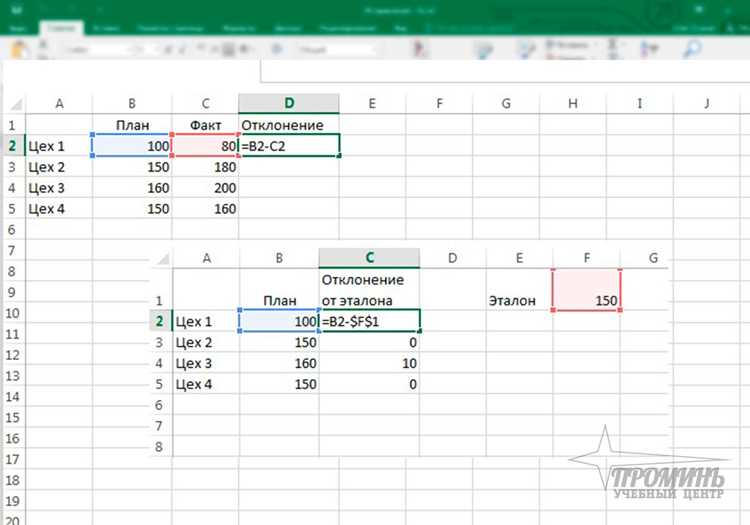Select the cell showing formula =B2-C2
This screenshot has height=525, width=750.
(x=289, y=146)
